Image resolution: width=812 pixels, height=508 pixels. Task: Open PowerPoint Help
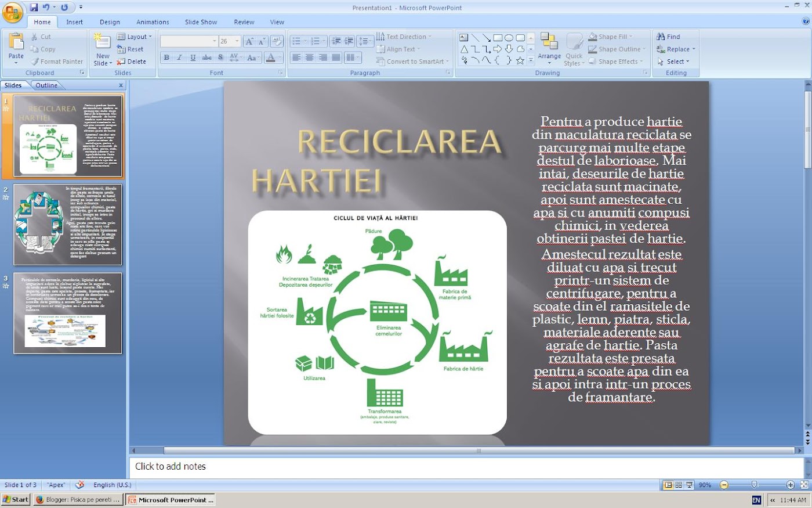[805, 21]
